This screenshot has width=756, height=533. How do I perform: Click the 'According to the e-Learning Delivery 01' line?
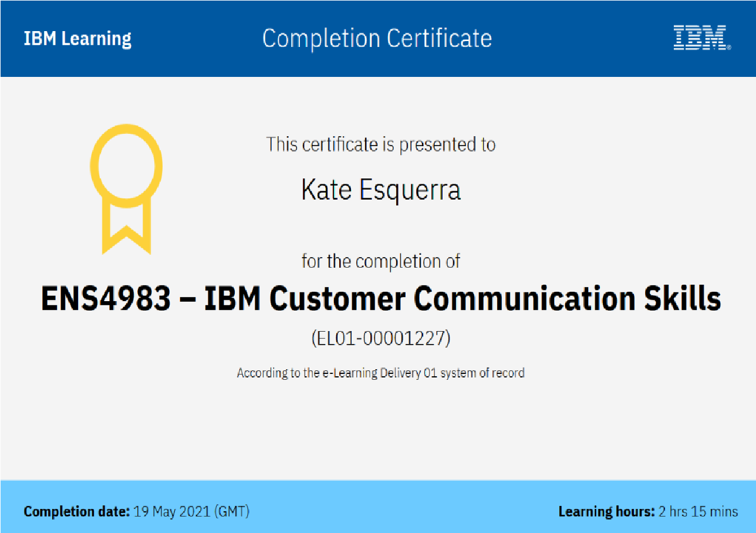[x=380, y=373]
